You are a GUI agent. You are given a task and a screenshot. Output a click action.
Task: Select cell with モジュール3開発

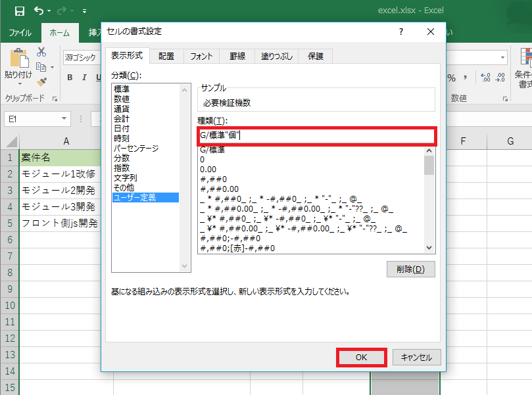click(60, 207)
